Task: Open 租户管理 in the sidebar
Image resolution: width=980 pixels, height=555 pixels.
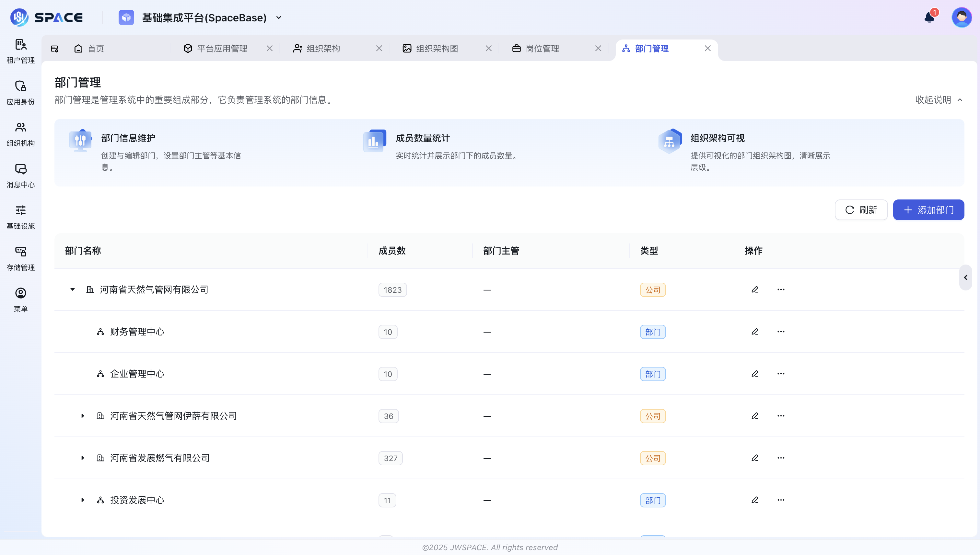Action: 20,51
